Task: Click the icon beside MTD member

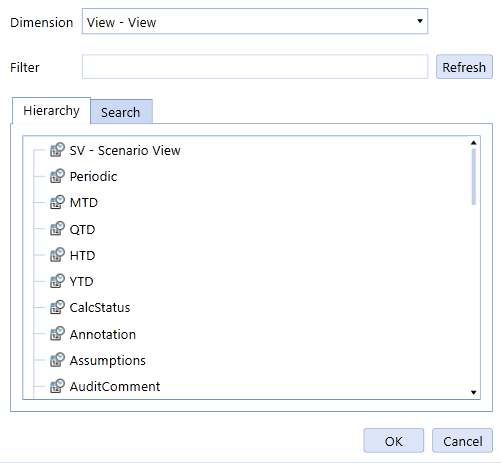Action: (x=57, y=202)
